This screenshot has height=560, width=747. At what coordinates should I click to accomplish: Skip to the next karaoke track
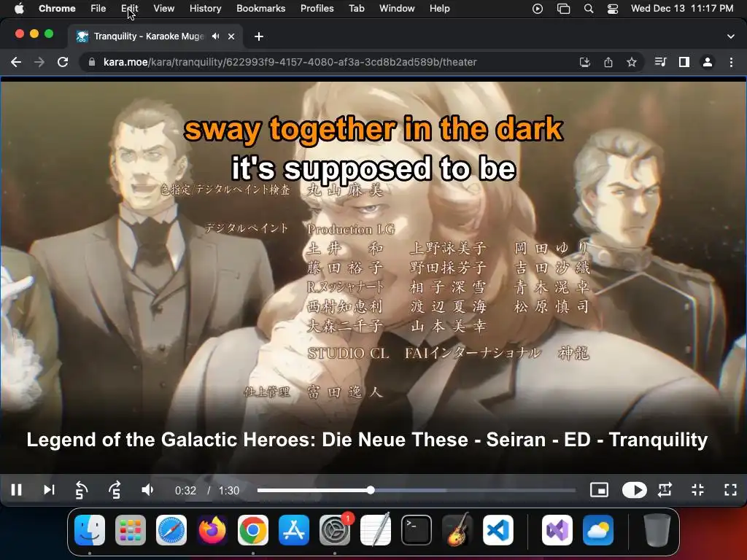[49, 490]
